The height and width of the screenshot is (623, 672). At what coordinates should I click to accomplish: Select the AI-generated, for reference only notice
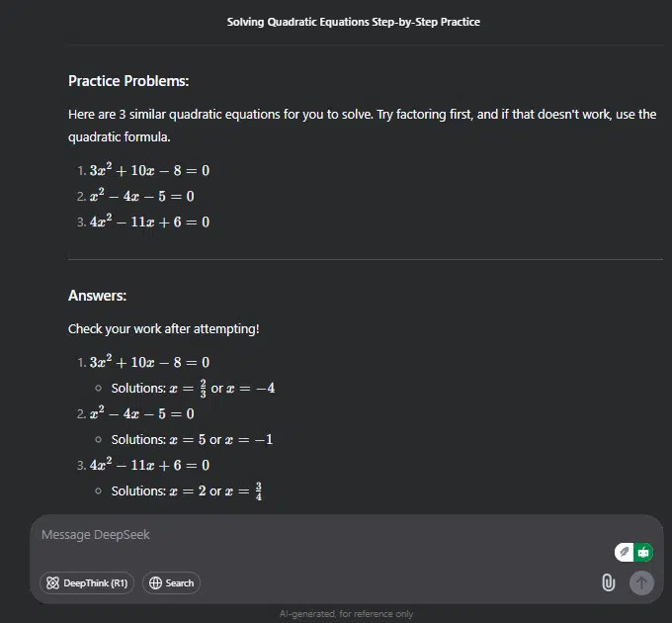[346, 614]
